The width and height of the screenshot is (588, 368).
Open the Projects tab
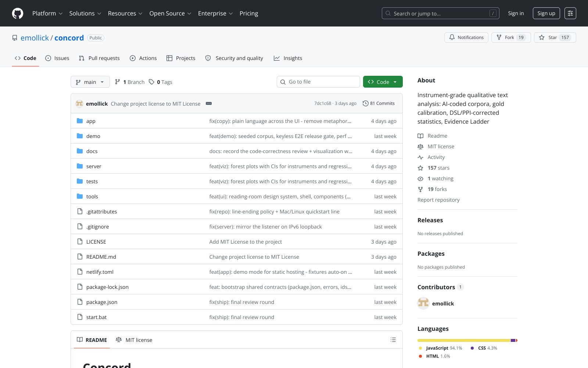pos(181,58)
